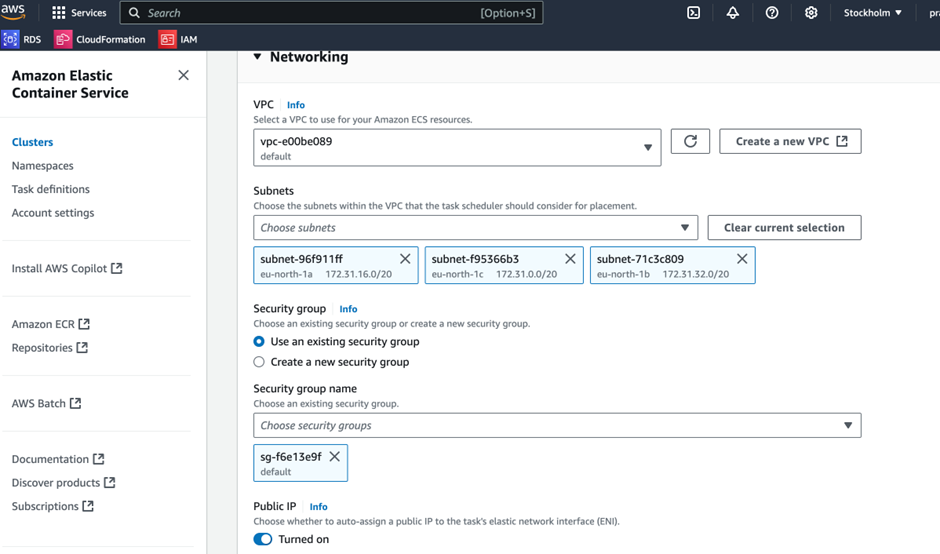Click the Services label in top bar
Image resolution: width=940 pixels, height=554 pixels.
click(89, 13)
